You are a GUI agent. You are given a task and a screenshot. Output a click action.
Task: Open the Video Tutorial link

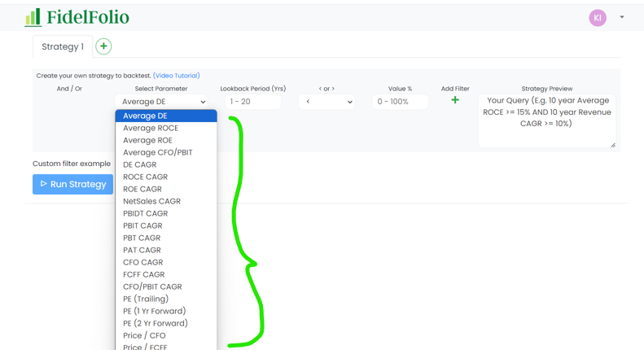(177, 76)
